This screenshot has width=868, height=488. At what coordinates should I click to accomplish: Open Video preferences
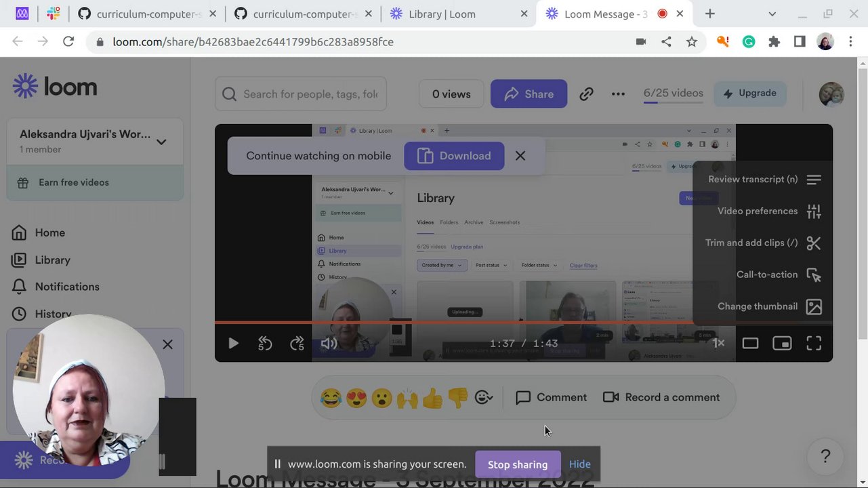769,211
